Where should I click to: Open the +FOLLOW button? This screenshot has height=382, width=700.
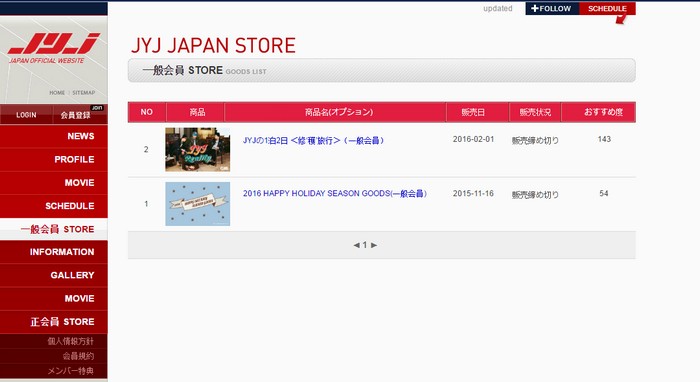pos(552,8)
